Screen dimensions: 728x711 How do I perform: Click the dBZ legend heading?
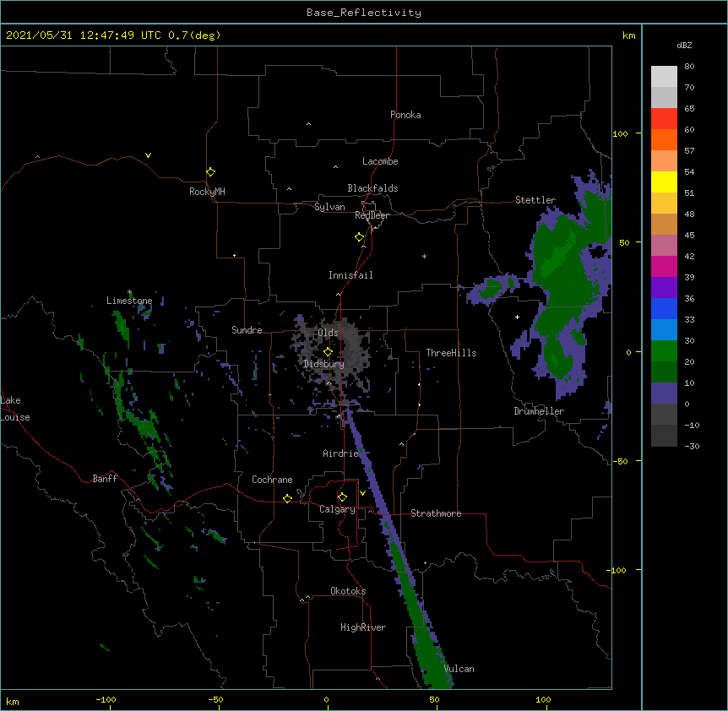click(684, 46)
